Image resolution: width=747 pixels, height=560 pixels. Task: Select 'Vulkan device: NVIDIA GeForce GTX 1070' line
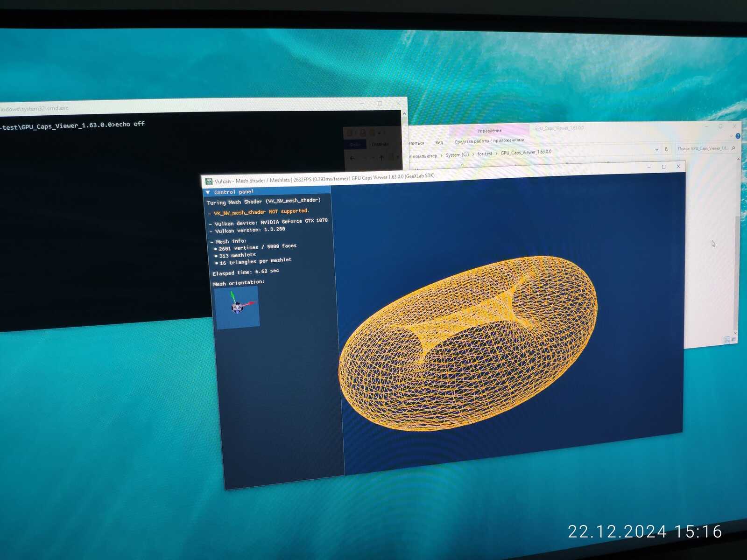click(x=268, y=222)
